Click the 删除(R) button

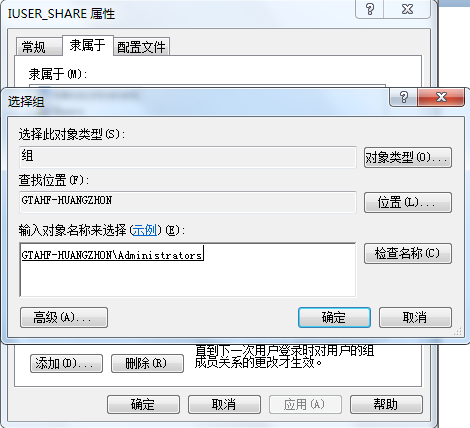pos(147,363)
